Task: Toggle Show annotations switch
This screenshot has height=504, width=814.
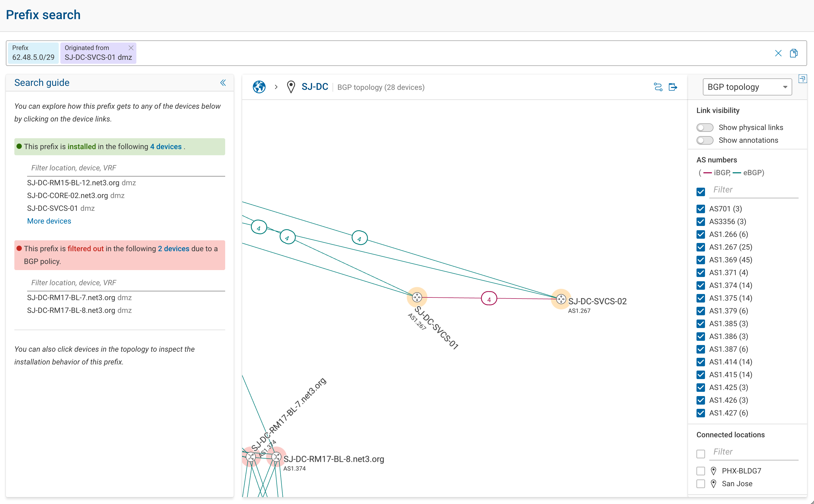Action: 705,140
